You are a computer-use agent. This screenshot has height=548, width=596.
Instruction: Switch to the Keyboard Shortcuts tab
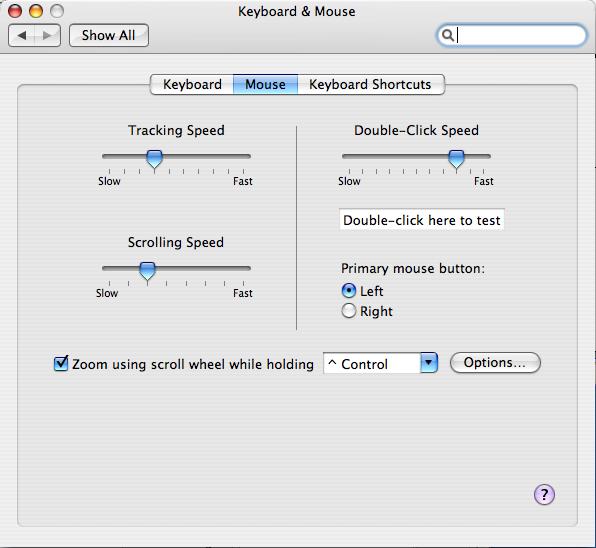click(x=371, y=84)
